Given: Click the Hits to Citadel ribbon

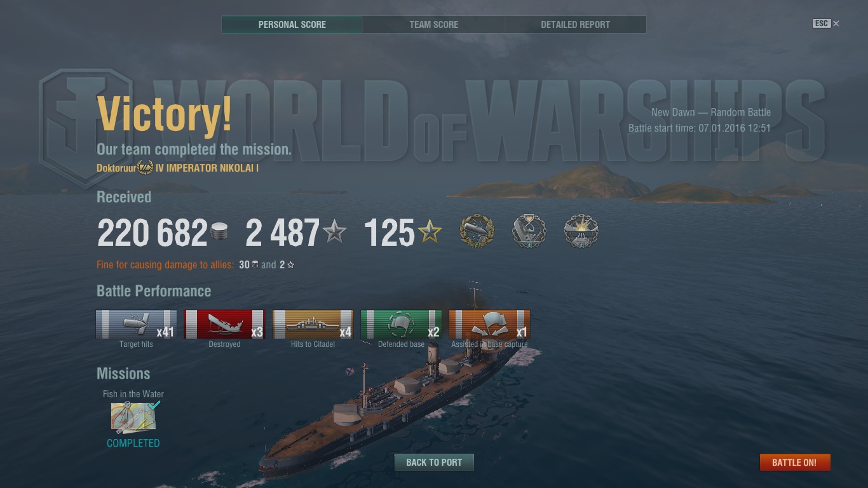Looking at the screenshot, I should click(313, 325).
